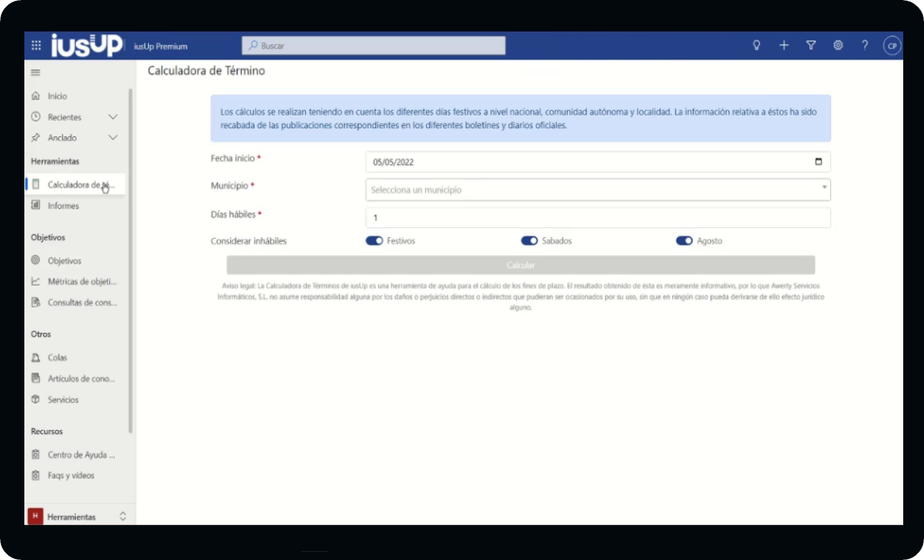Click the sidebar vertical scrollbar
The height and width of the screenshot is (560, 924).
pyautogui.click(x=130, y=259)
